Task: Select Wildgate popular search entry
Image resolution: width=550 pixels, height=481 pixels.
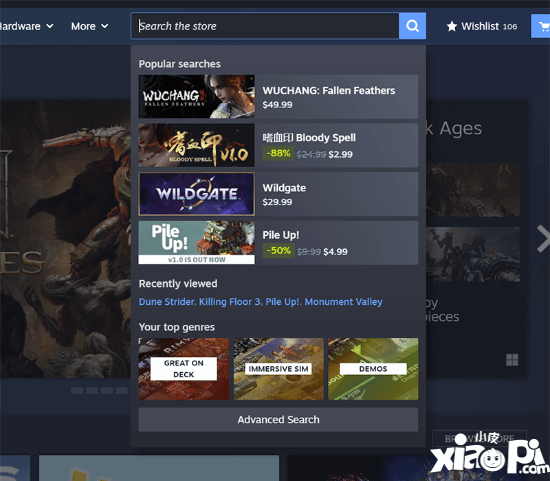Action: [278, 194]
